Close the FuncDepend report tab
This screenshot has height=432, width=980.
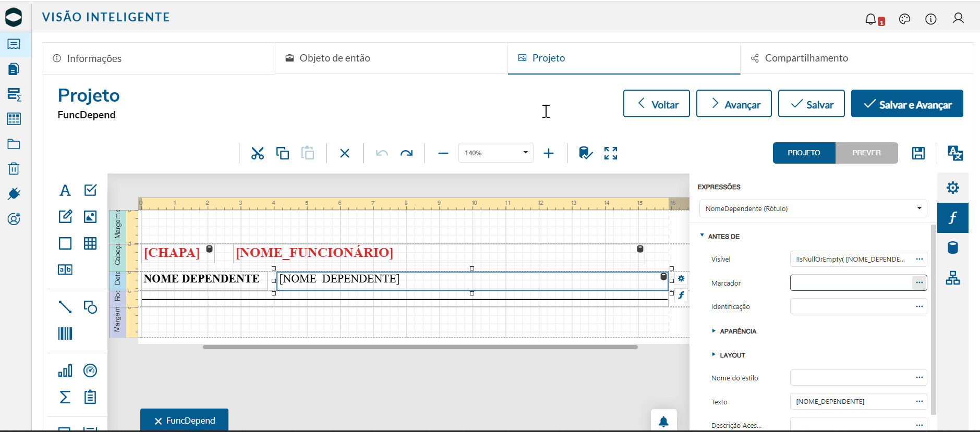click(158, 421)
